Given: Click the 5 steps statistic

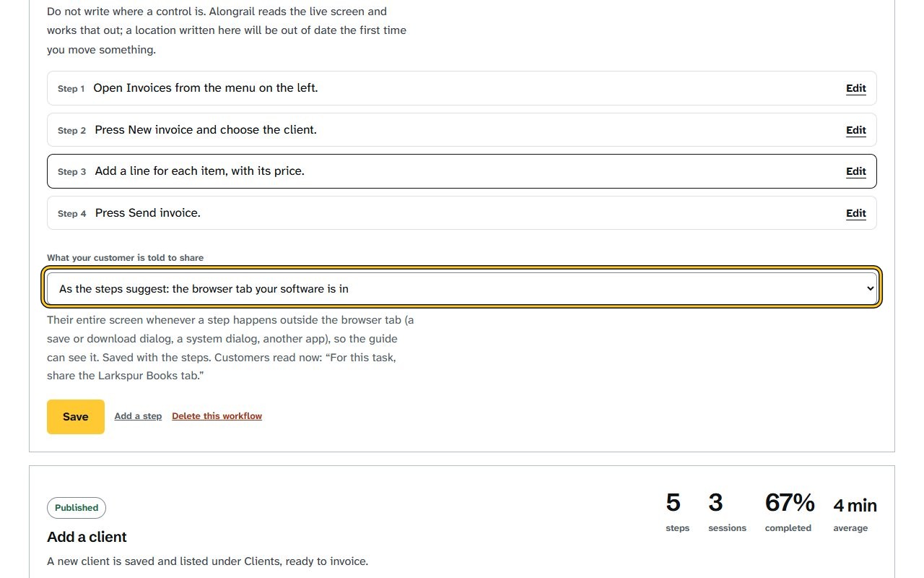Looking at the screenshot, I should tap(677, 512).
